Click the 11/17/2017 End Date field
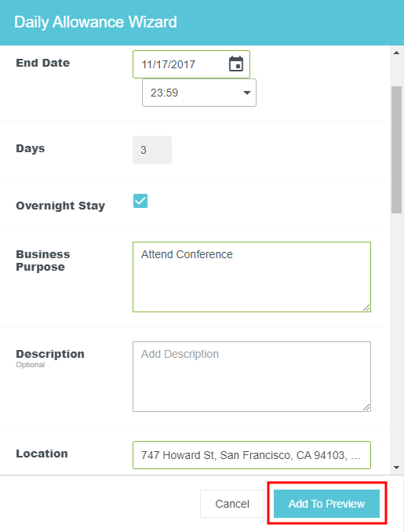The image size is (404, 532). click(x=191, y=64)
